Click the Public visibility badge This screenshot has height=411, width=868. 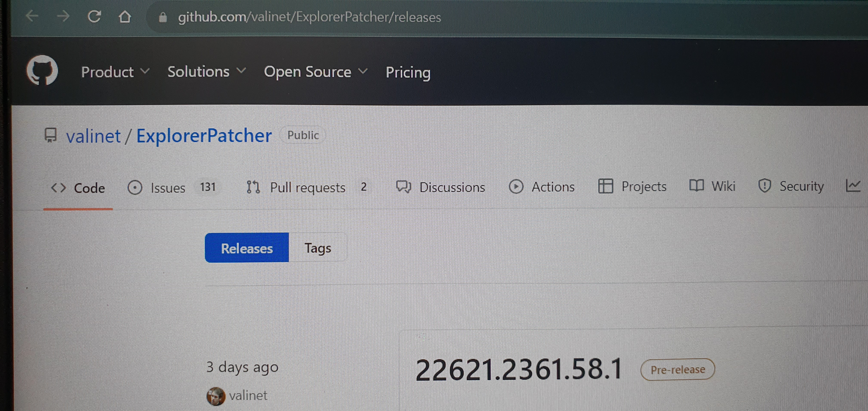tap(303, 135)
